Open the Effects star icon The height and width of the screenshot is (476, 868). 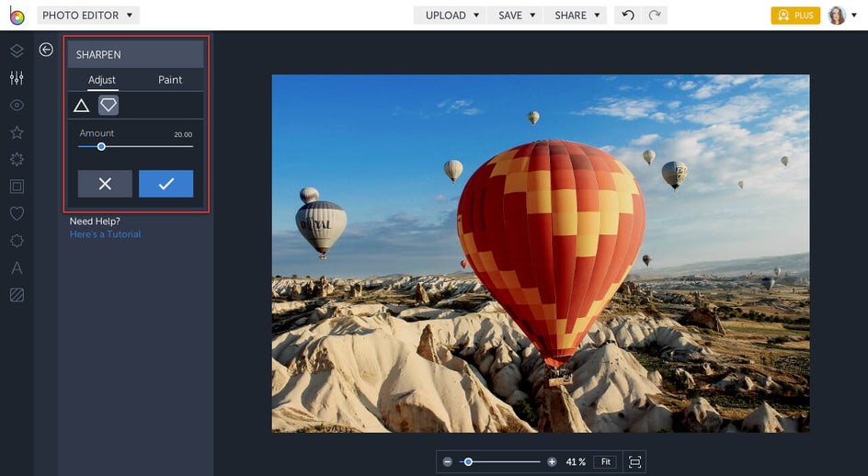click(17, 132)
